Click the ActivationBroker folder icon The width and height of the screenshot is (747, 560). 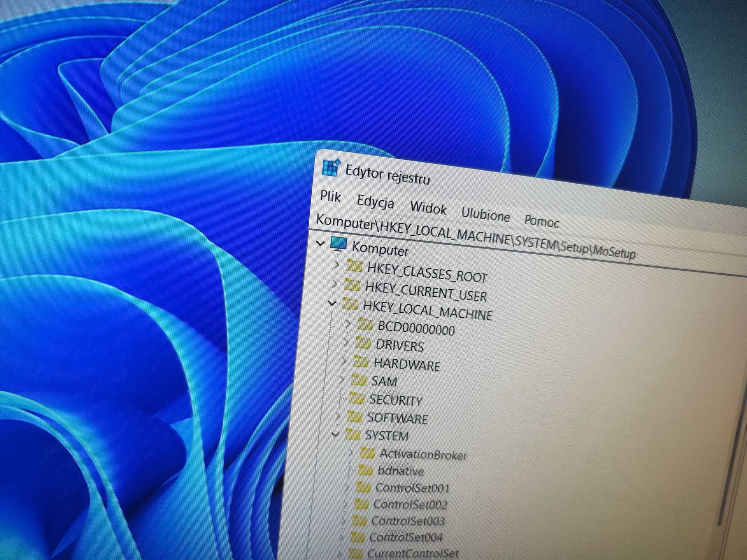tap(367, 453)
